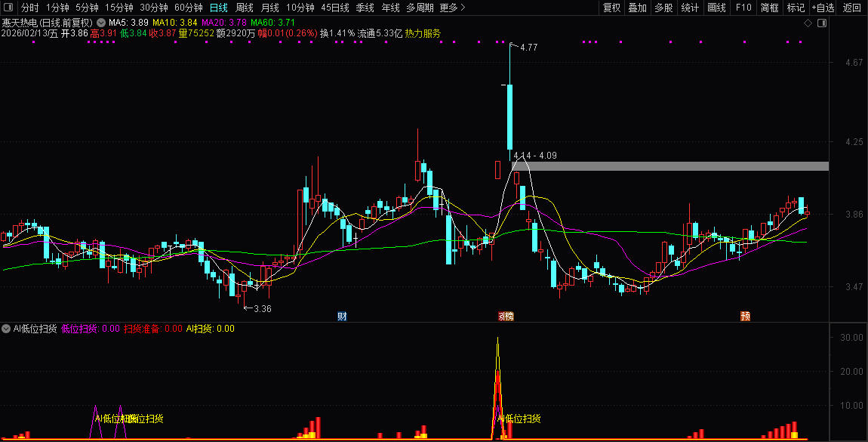The image size is (868, 442).
Task: Select the 60分钟 period tab
Action: pos(189,8)
